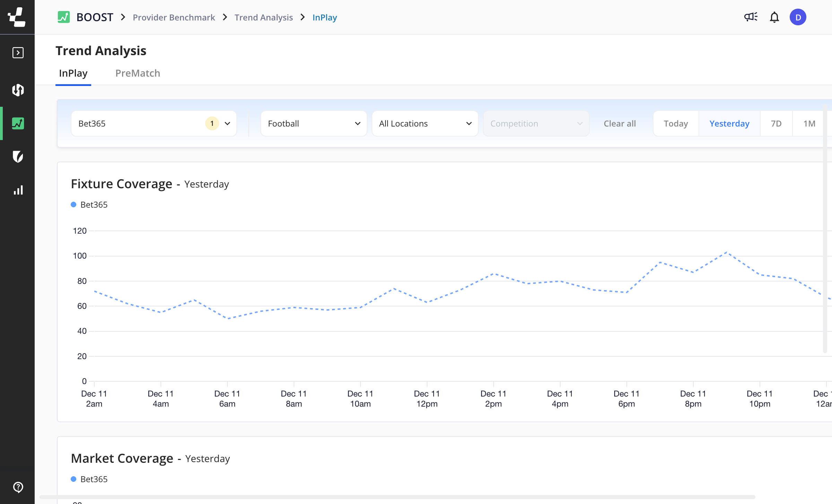Switch to the PreMatch tab
832x504 pixels.
pyautogui.click(x=138, y=73)
